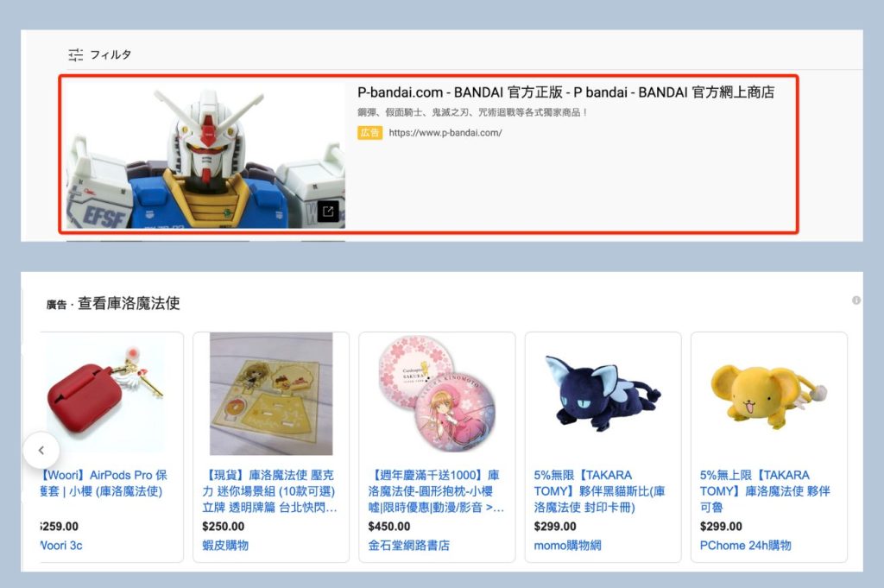Click the yellow 広告 ad badge
884x588 pixels.
pyautogui.click(x=369, y=133)
